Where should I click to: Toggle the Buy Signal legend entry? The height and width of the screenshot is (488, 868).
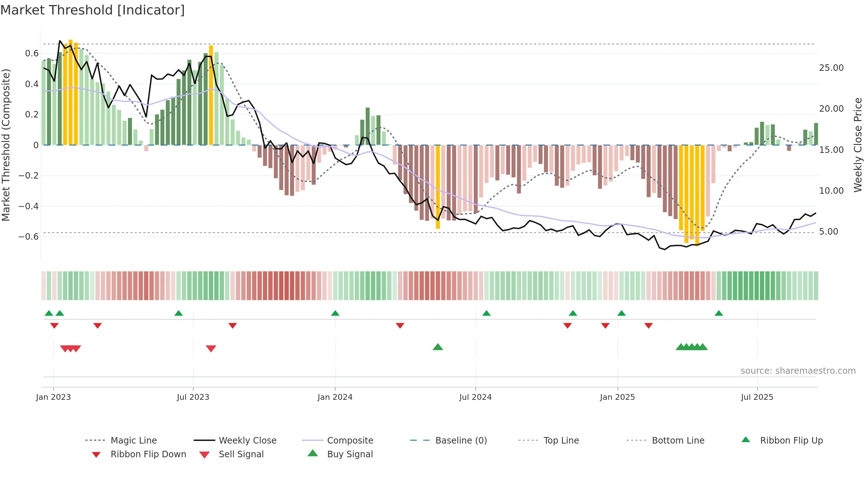(340, 454)
